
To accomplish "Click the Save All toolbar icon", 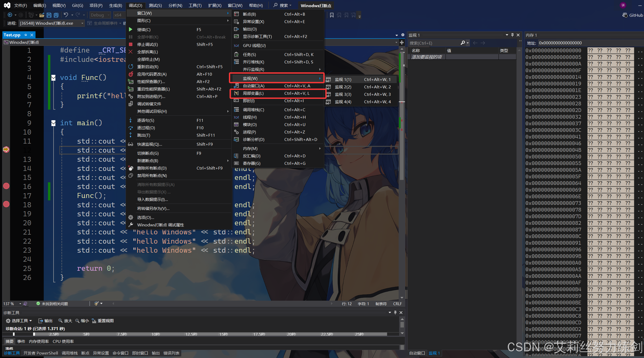I will pyautogui.click(x=56, y=15).
